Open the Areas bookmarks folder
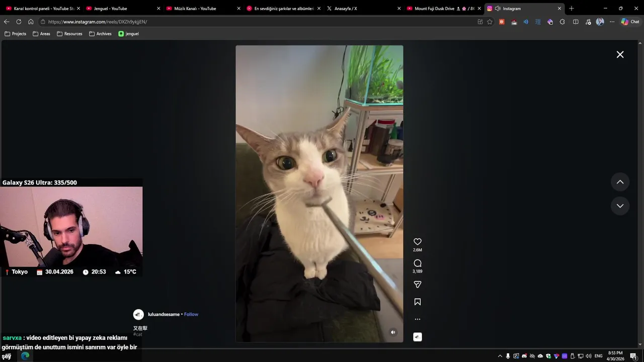This screenshot has height=362, width=644. click(41, 34)
